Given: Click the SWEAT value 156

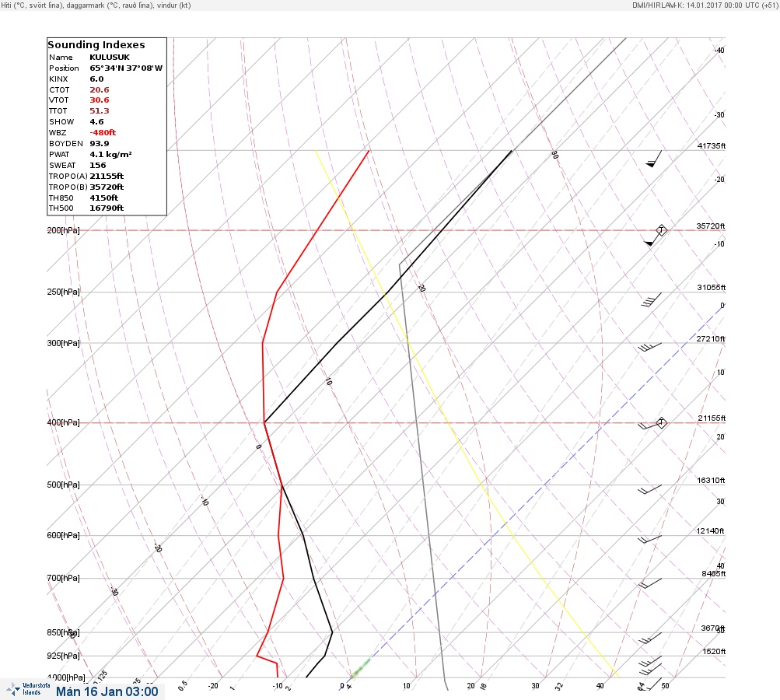Looking at the screenshot, I should 97,166.
